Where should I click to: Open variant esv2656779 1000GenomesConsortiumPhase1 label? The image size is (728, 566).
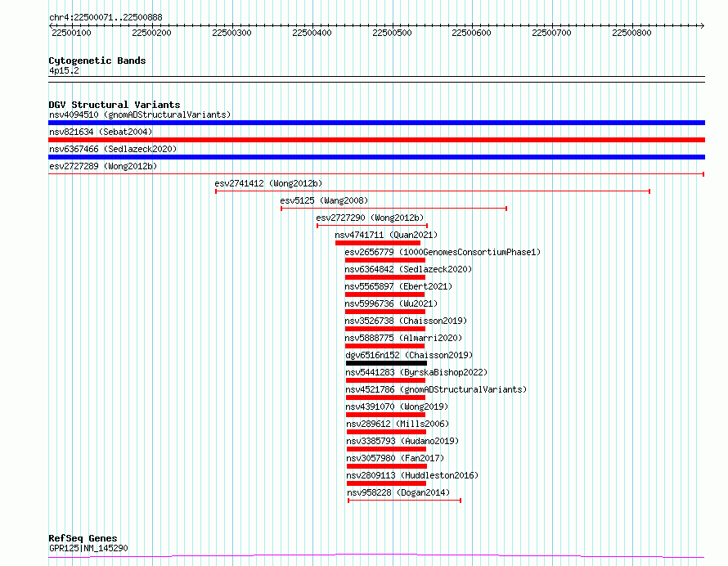(x=443, y=252)
